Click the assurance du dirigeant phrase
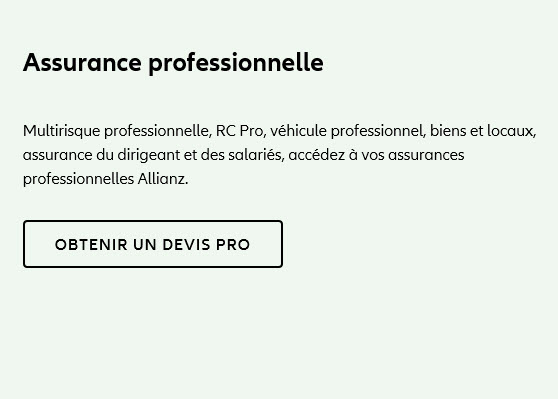The width and height of the screenshot is (558, 399). [x=101, y=156]
